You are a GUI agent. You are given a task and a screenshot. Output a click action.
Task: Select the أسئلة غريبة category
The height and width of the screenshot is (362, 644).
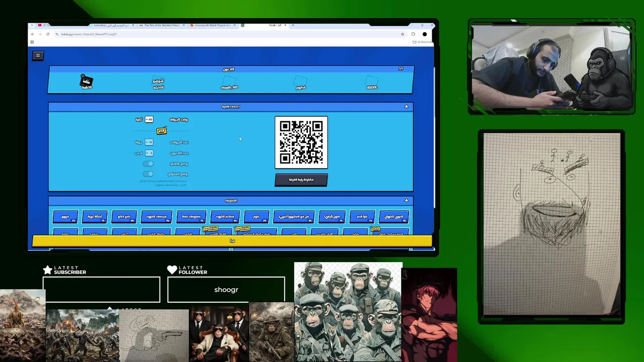[x=95, y=217]
